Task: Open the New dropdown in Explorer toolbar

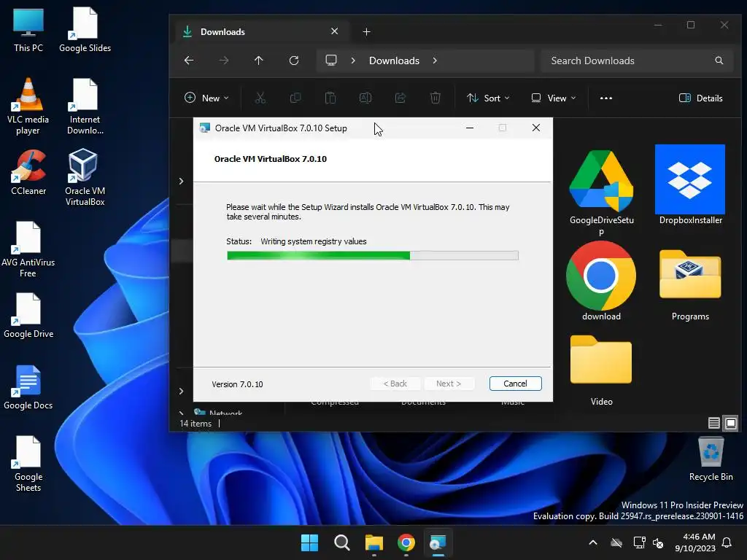Action: [x=206, y=98]
